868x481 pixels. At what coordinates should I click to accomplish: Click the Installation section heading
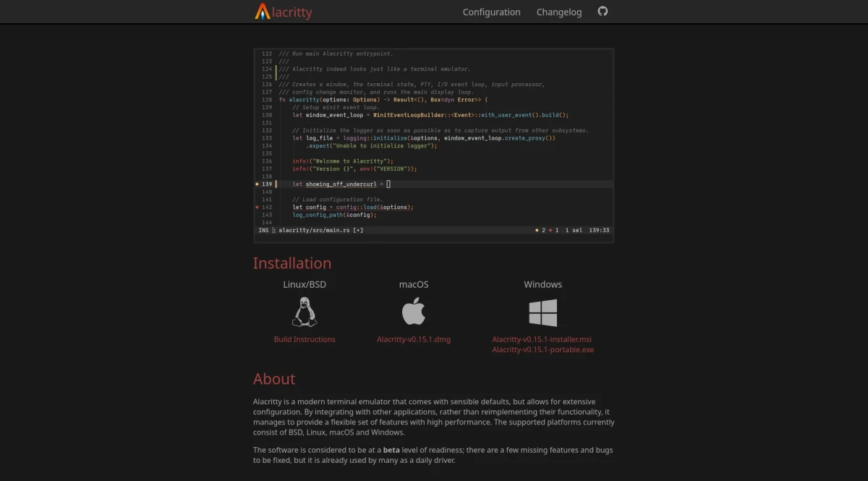point(292,263)
